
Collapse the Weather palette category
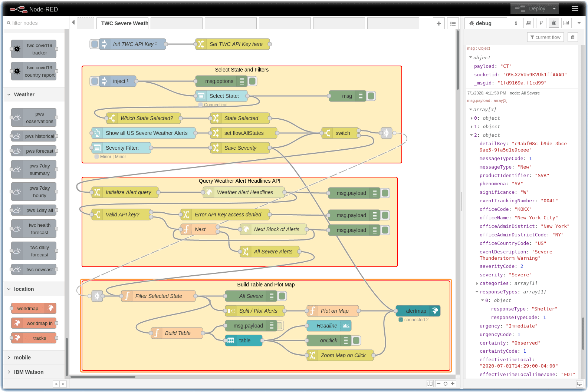pyautogui.click(x=34, y=94)
